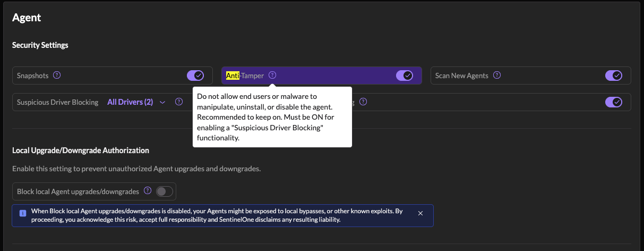The image size is (644, 251).
Task: Dismiss the local upgrade warning banner
Action: click(x=420, y=213)
